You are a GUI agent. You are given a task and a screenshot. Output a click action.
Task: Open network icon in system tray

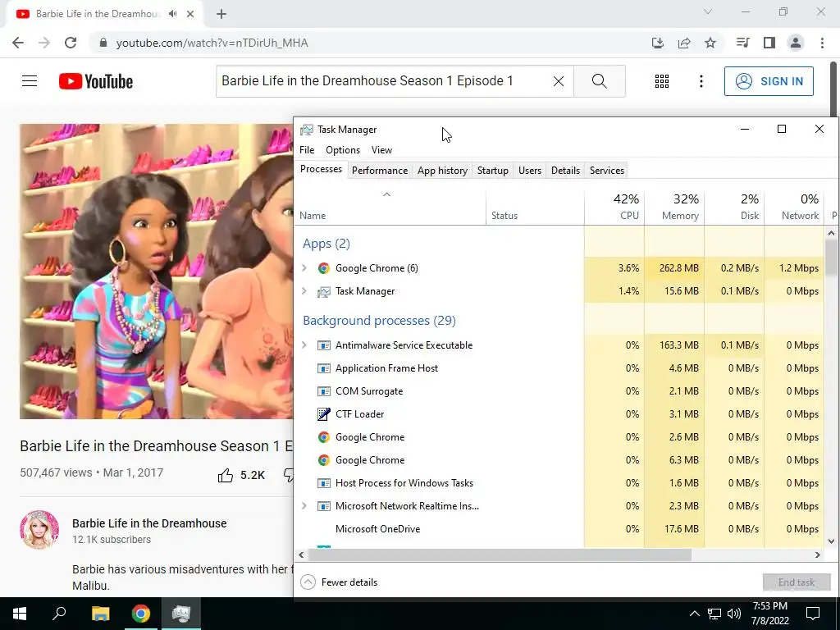(x=714, y=614)
